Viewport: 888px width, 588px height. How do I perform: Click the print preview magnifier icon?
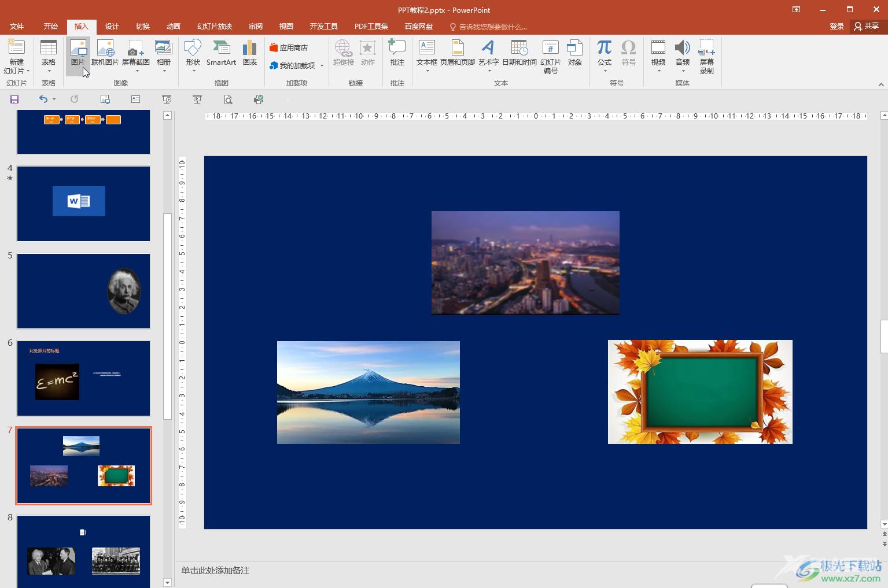point(228,99)
